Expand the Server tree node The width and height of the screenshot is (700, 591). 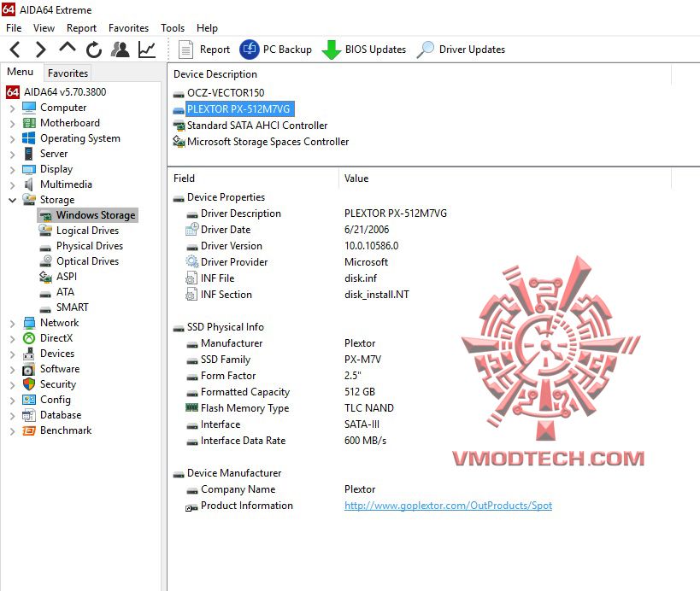(13, 155)
